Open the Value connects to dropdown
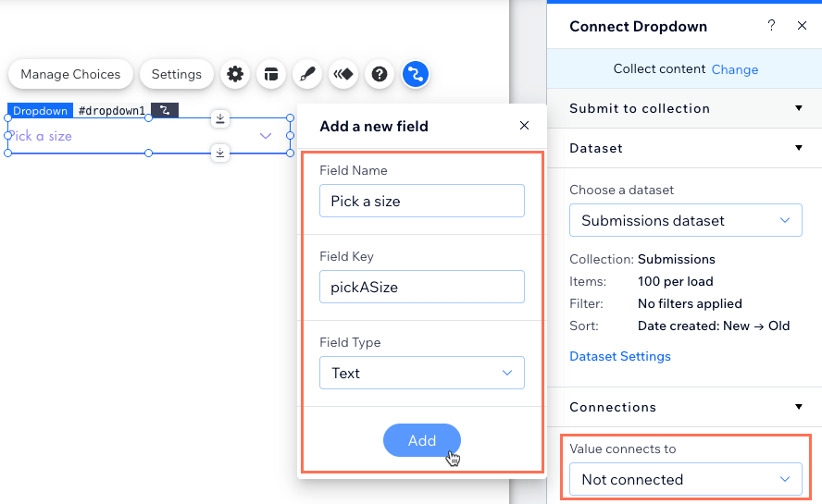The image size is (822, 504). click(x=686, y=479)
